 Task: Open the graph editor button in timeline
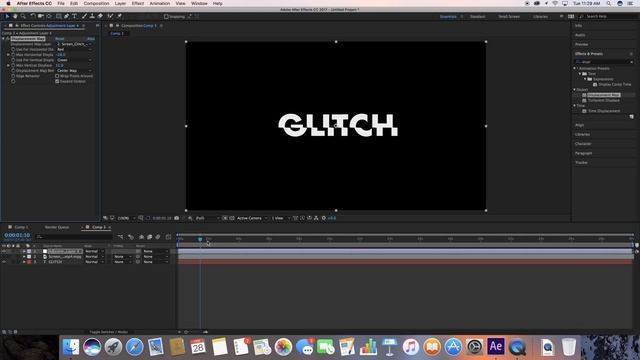168,237
